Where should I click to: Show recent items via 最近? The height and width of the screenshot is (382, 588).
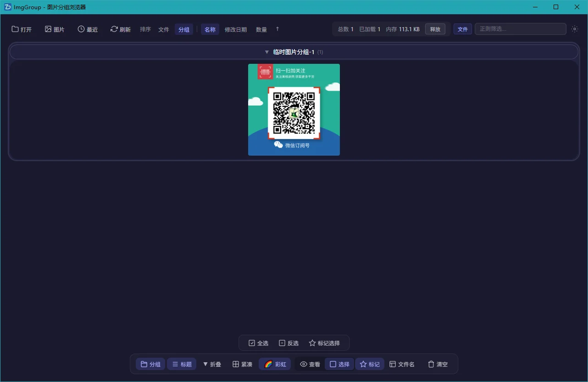tap(88, 29)
